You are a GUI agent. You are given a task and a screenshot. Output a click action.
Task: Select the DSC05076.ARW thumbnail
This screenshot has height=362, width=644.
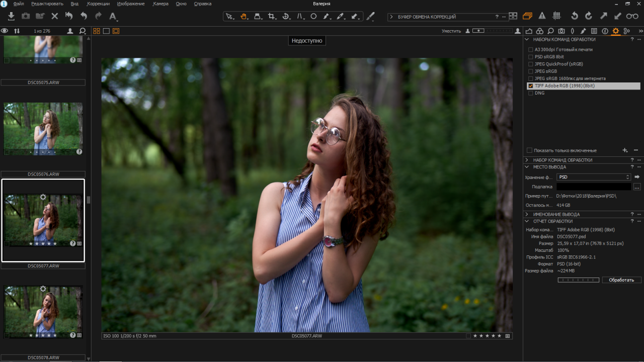pyautogui.click(x=43, y=129)
